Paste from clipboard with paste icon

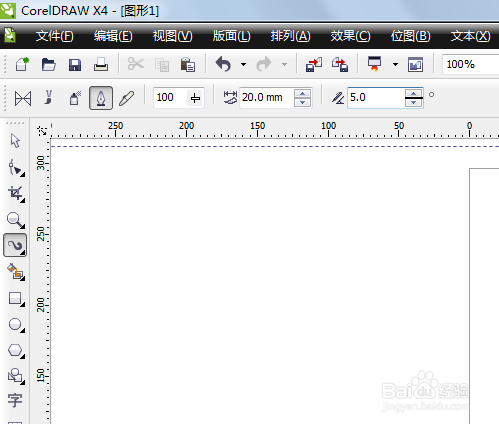(188, 64)
